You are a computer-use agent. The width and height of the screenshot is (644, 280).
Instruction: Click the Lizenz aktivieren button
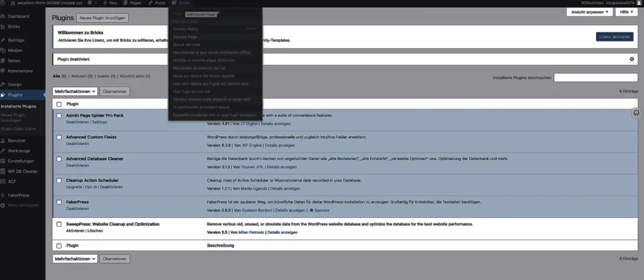tap(614, 37)
